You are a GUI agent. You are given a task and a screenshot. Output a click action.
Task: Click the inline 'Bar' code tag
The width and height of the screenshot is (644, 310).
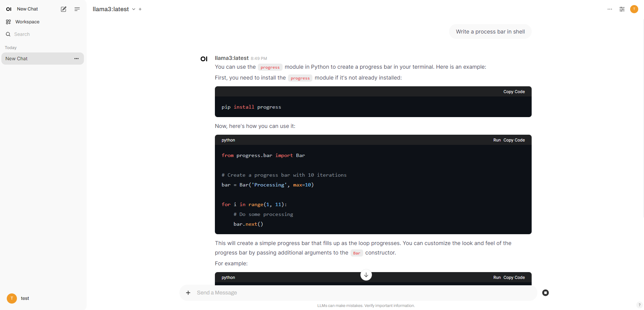click(357, 253)
